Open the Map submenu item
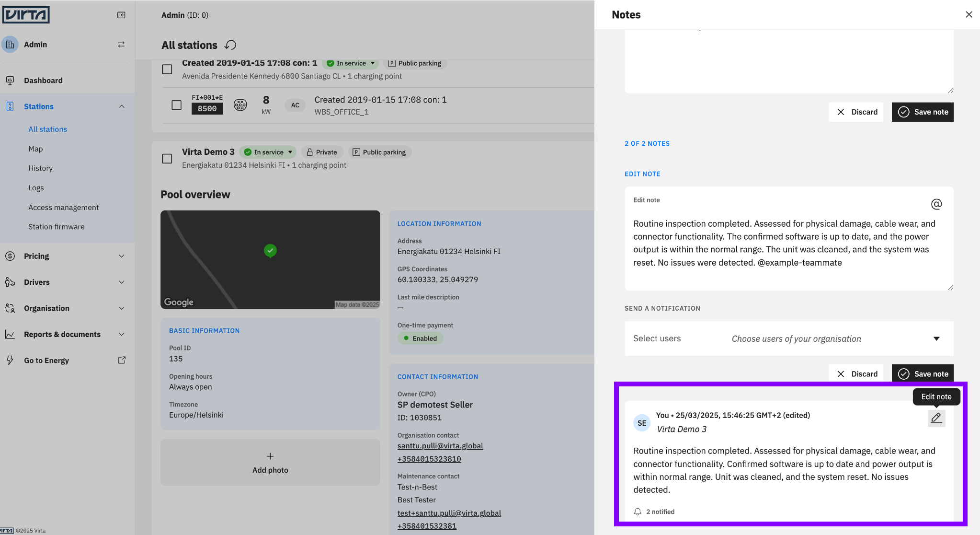This screenshot has width=980, height=535. (35, 149)
